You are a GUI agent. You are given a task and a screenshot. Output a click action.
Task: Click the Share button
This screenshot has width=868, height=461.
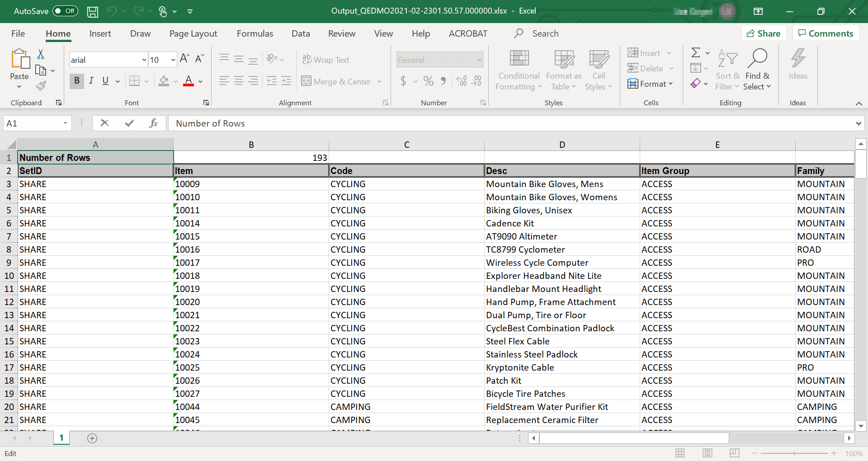pos(764,33)
